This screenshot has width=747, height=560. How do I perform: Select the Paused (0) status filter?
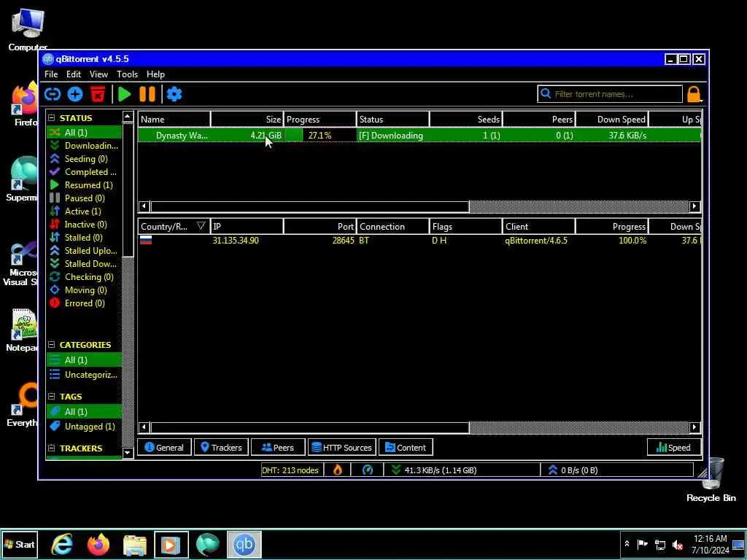84,198
